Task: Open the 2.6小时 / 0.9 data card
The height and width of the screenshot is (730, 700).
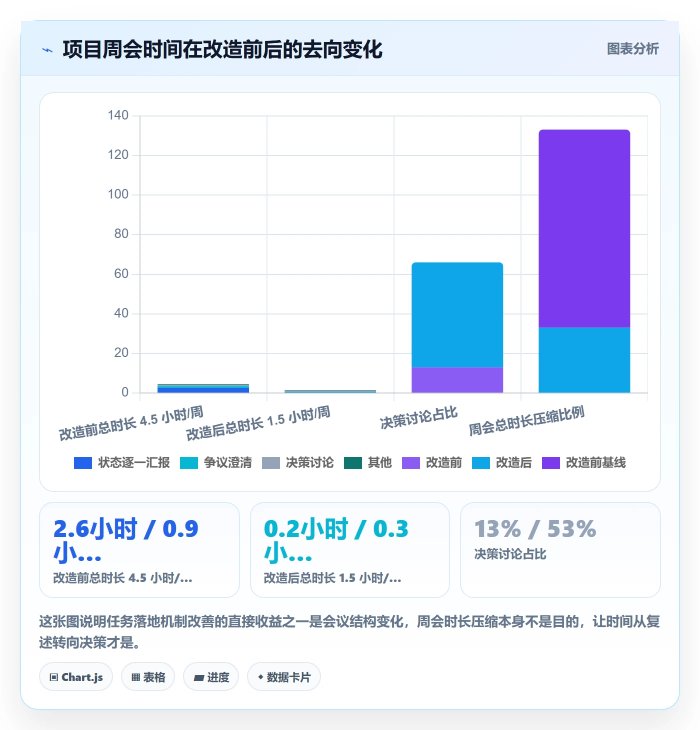Action: point(139,550)
